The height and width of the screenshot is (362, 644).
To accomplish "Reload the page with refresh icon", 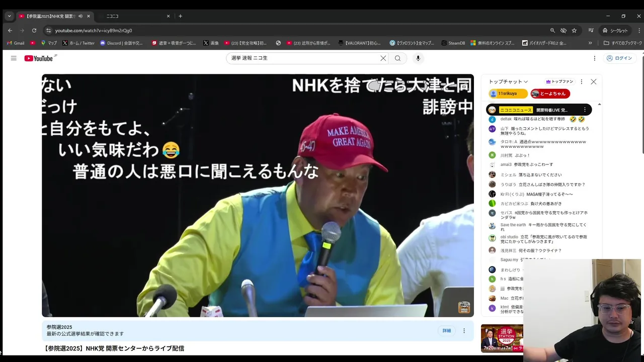I will click(34, 30).
